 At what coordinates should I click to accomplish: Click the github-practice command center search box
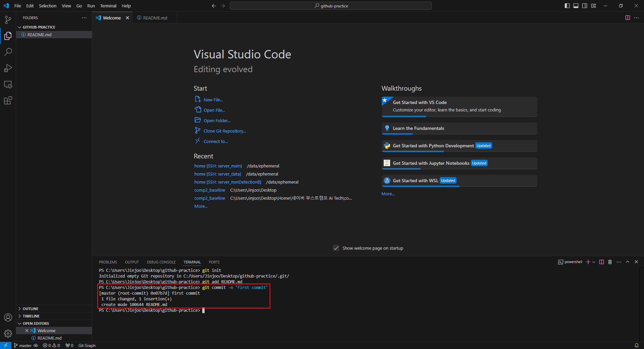tap(331, 6)
